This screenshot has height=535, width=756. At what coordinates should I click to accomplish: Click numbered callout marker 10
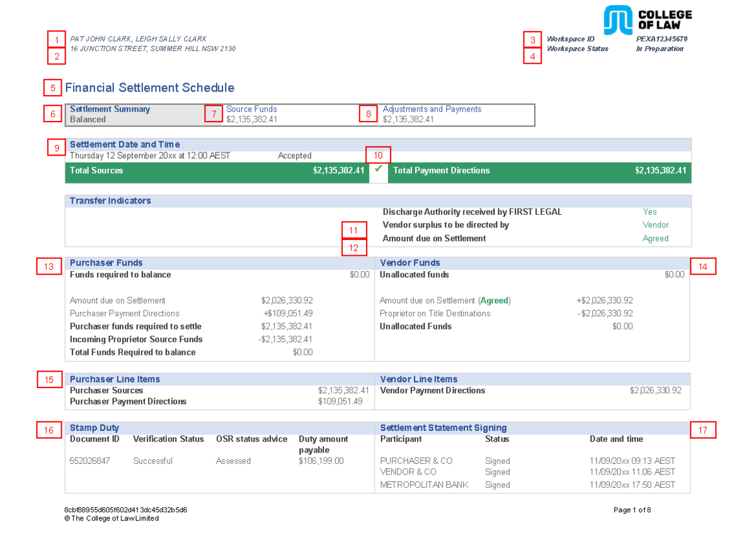point(378,154)
